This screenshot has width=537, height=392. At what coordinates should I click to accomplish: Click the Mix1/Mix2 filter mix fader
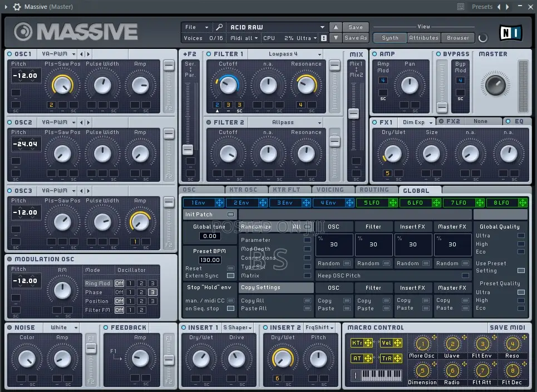(353, 113)
